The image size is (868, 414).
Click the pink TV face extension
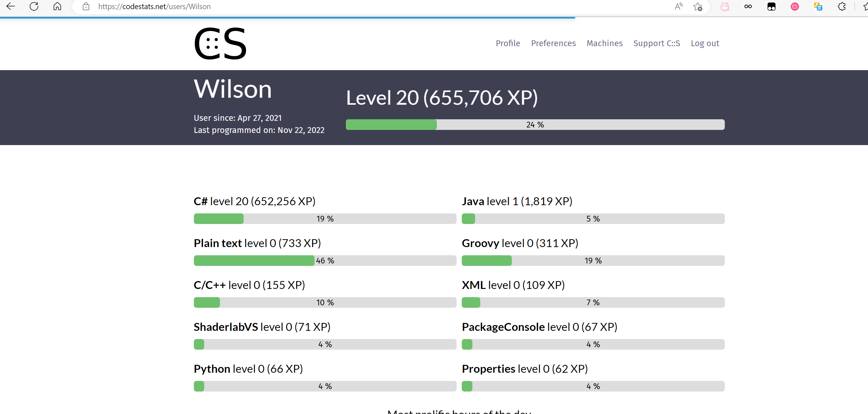795,6
